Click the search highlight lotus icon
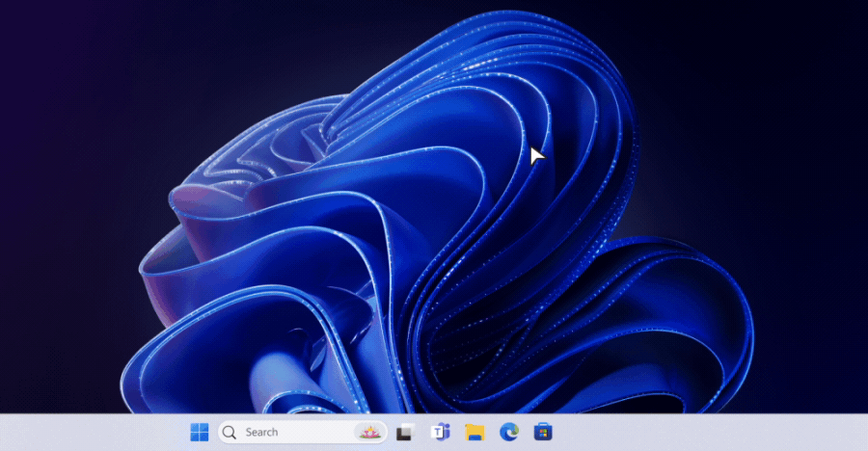 coord(369,432)
